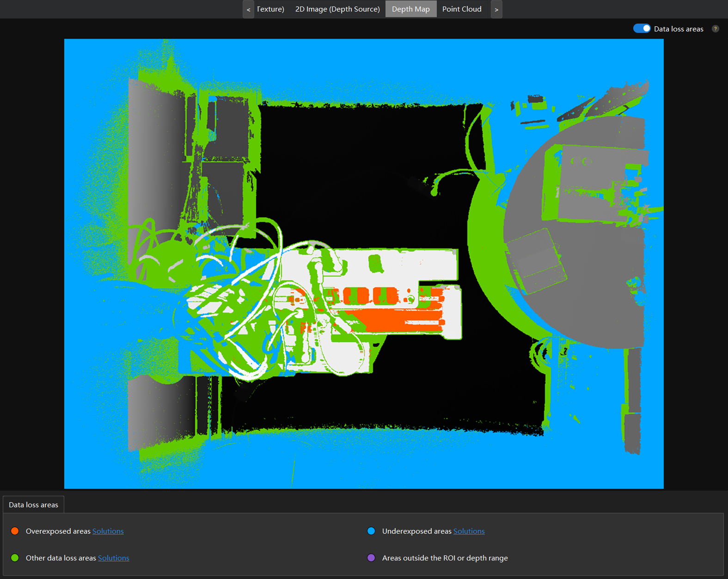Click the Data loss areas toggle label text
728x579 pixels.
tap(678, 29)
